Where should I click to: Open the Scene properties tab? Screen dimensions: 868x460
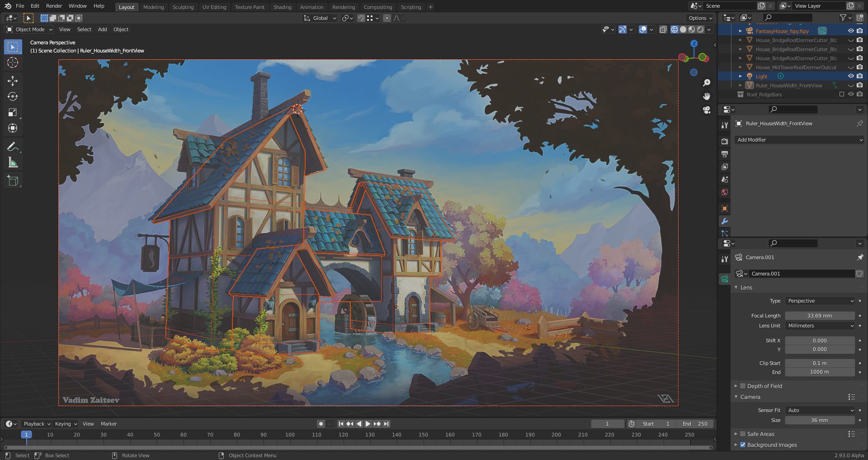pyautogui.click(x=725, y=180)
